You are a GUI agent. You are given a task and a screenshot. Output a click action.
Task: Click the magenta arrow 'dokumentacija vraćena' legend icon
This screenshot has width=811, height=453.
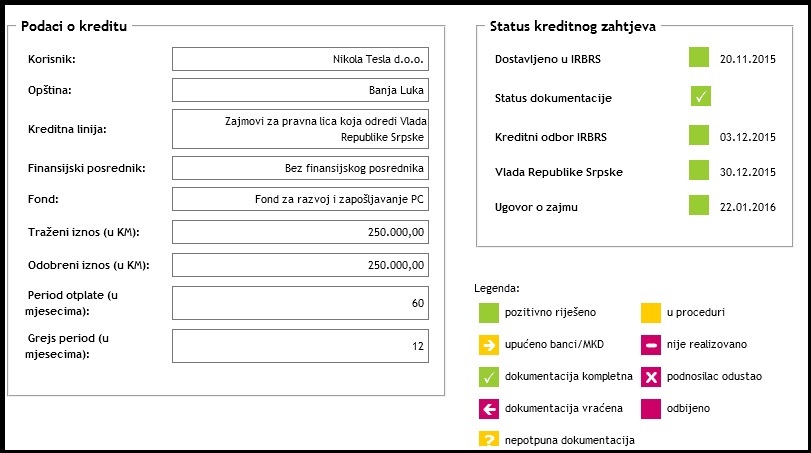pyautogui.click(x=489, y=409)
